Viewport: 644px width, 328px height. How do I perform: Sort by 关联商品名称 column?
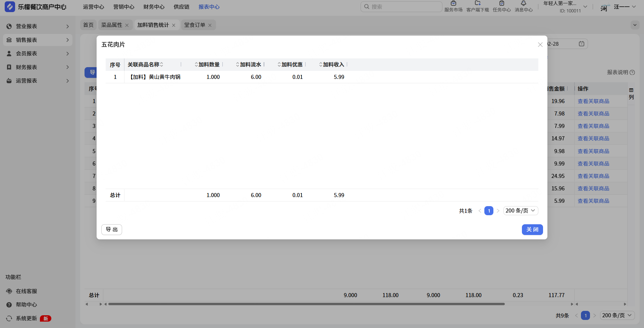pyautogui.click(x=161, y=64)
